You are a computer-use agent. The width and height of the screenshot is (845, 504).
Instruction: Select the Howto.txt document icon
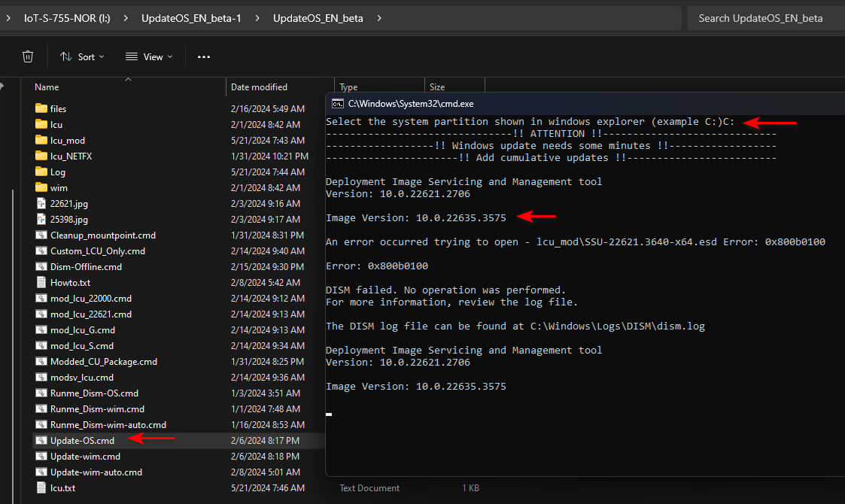[x=41, y=282]
